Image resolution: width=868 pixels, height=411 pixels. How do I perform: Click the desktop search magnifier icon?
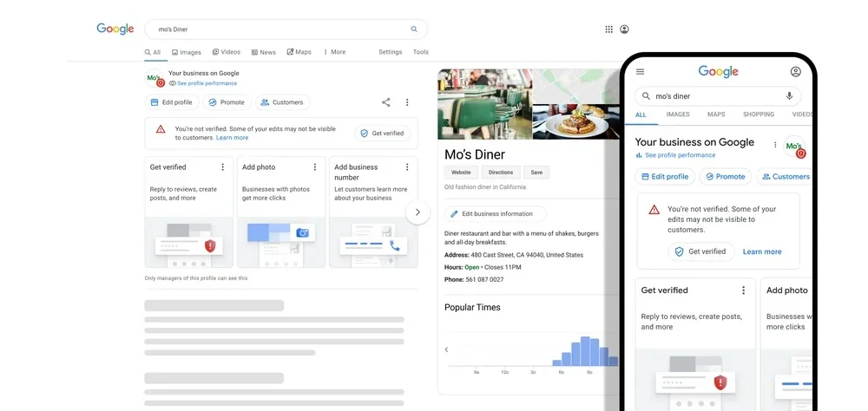[x=414, y=29]
